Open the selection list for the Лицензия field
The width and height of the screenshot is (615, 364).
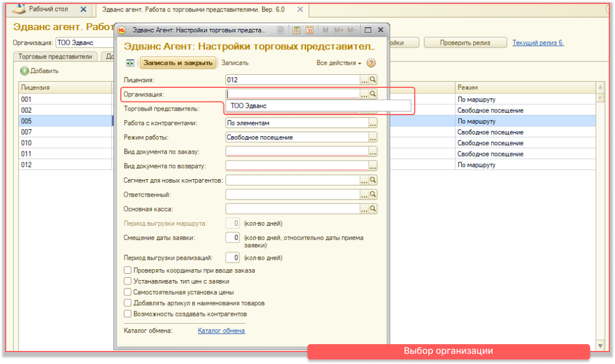point(364,80)
